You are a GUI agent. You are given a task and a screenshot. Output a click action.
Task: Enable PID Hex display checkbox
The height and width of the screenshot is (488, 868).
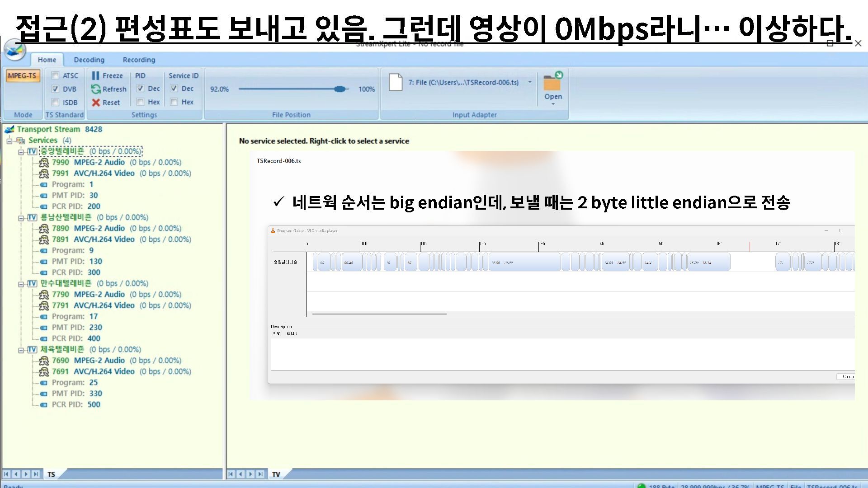pos(141,102)
